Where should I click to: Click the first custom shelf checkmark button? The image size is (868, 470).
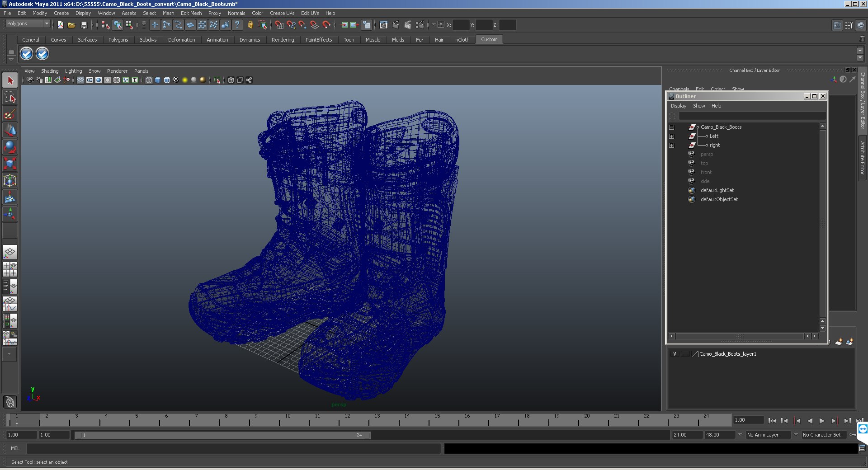[26, 54]
